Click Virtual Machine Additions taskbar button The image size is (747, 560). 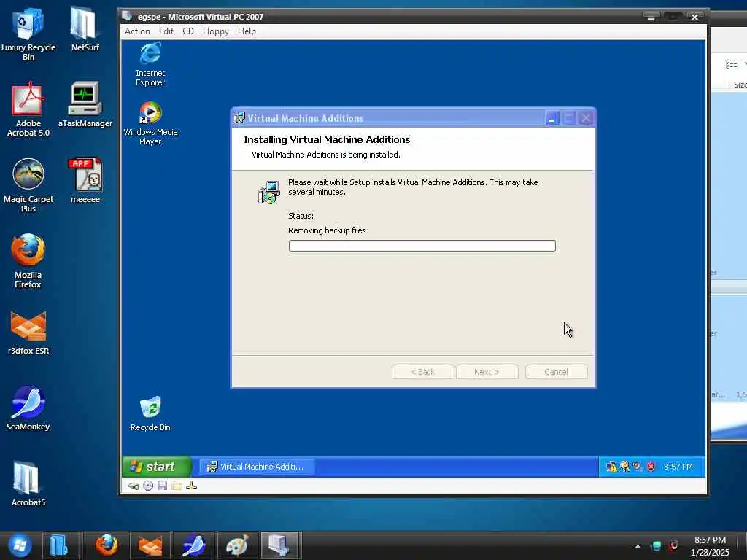[258, 467]
